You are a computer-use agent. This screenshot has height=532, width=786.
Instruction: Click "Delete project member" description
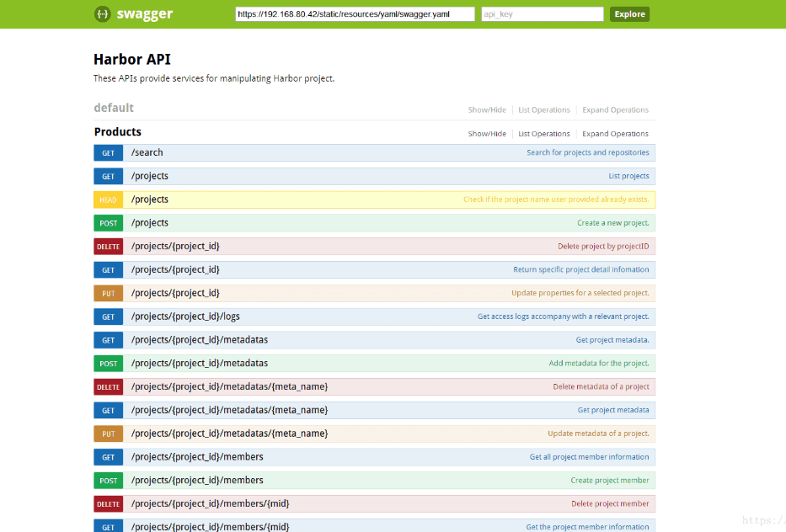point(610,504)
